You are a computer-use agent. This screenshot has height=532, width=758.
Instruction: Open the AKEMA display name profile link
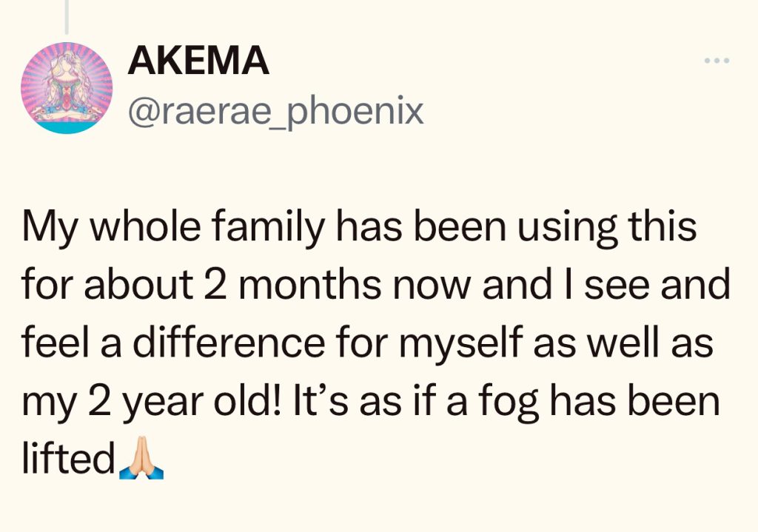198,61
